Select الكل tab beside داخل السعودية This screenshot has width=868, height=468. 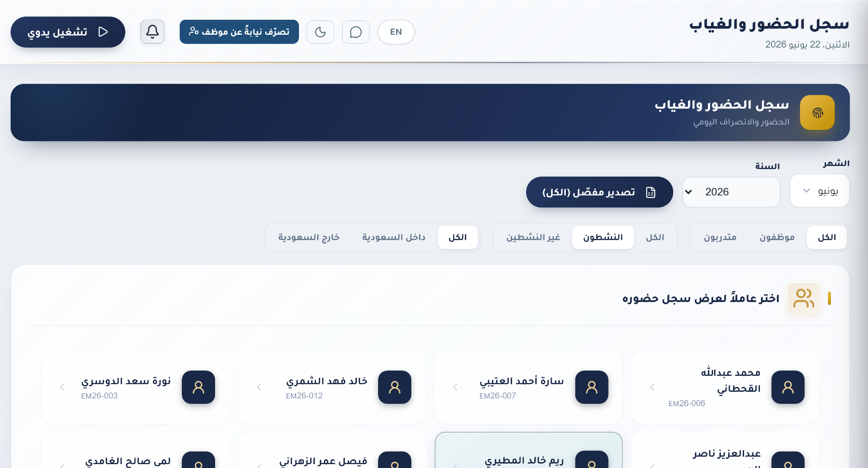[x=458, y=237]
